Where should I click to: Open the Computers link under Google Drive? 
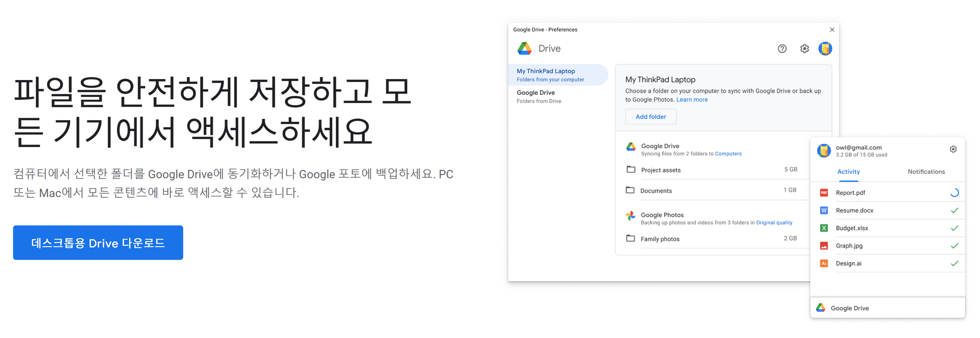[728, 153]
